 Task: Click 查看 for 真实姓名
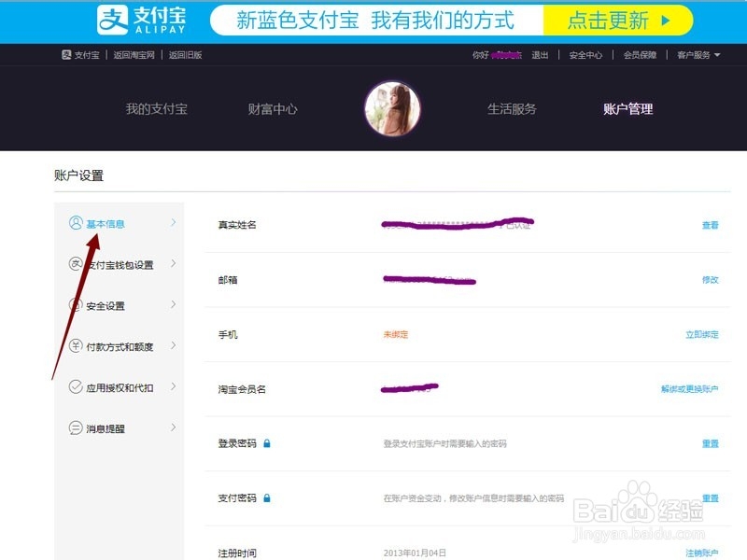(710, 225)
